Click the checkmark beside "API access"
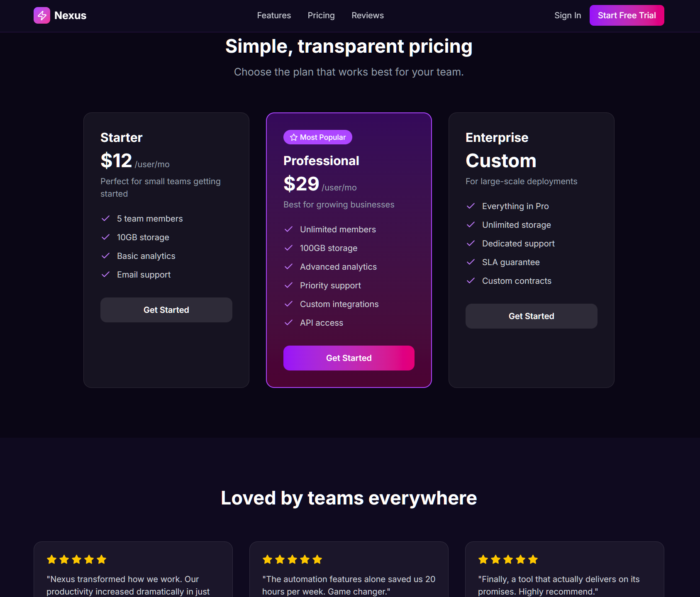Screen dimensions: 700x597 (289, 322)
